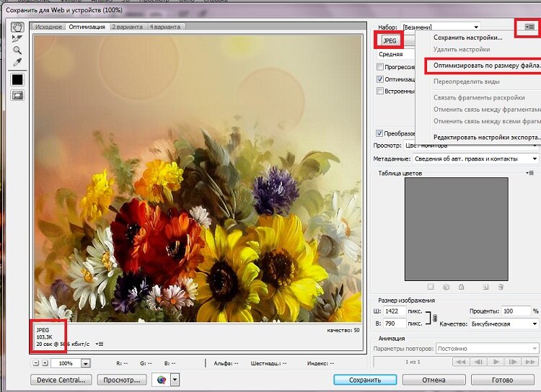Viewport: 541px width, 392px height.
Task: Open the JPEG file format dropdown
Action: point(396,40)
